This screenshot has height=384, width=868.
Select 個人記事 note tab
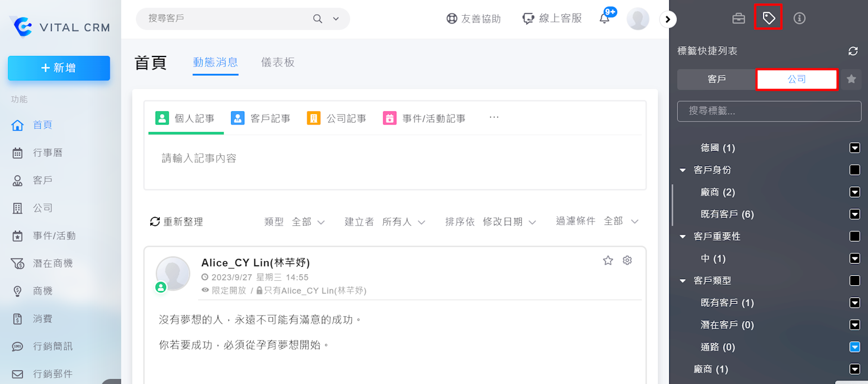186,118
